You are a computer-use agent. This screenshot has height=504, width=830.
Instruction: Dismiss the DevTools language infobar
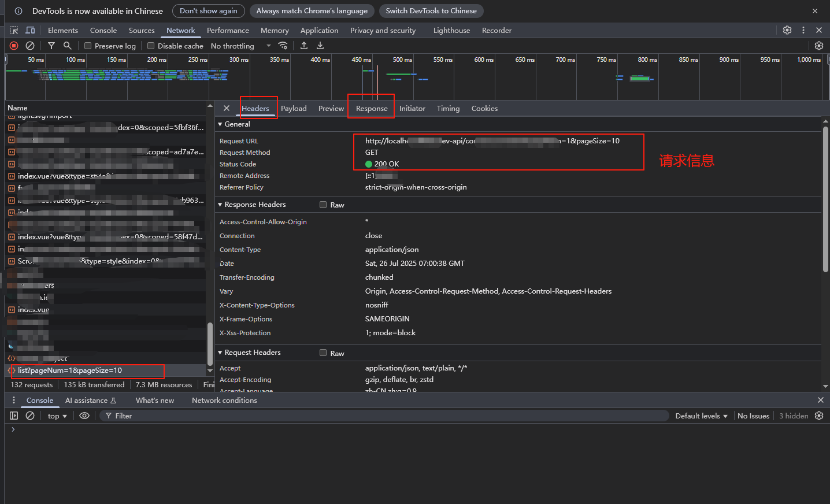(815, 11)
